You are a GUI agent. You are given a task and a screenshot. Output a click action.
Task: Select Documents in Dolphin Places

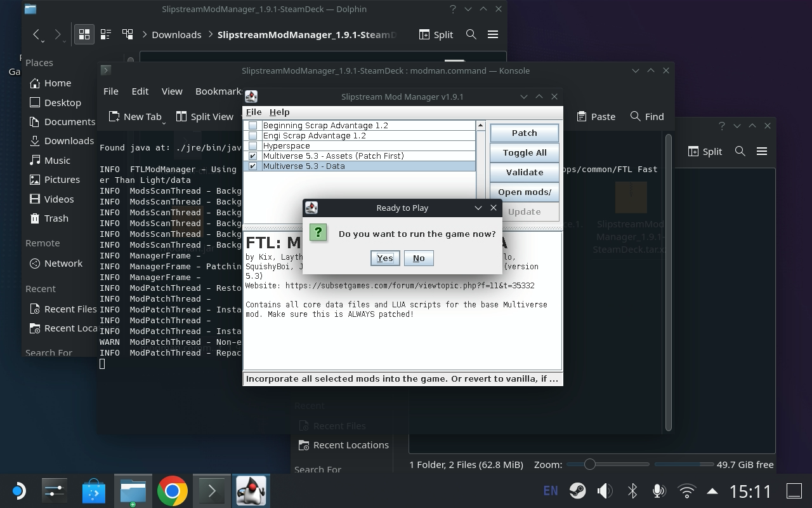[x=61, y=121]
